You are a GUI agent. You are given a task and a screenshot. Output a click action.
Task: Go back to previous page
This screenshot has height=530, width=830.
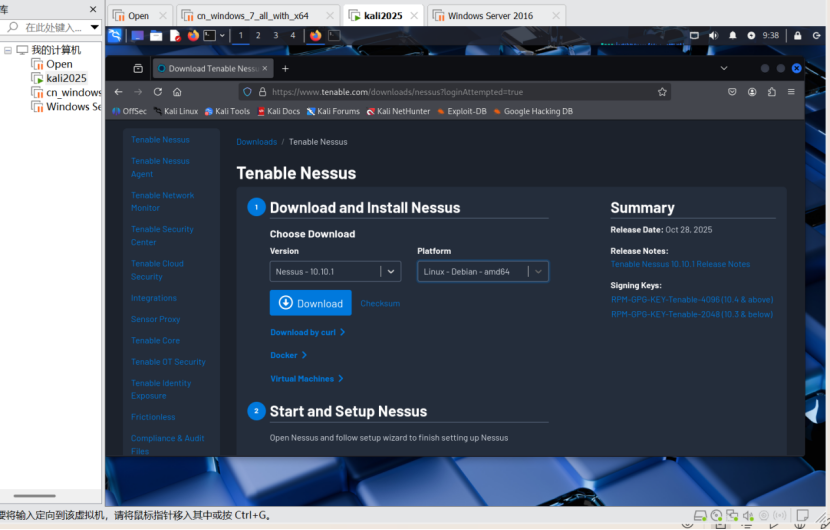(119, 92)
